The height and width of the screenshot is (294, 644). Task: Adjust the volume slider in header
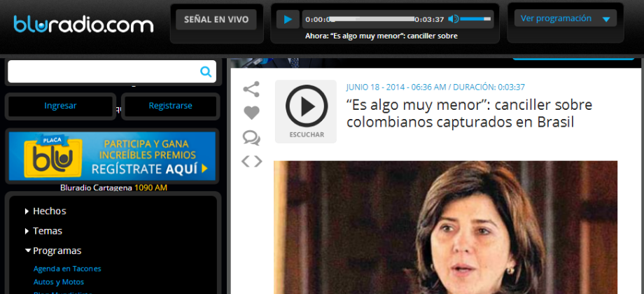475,19
